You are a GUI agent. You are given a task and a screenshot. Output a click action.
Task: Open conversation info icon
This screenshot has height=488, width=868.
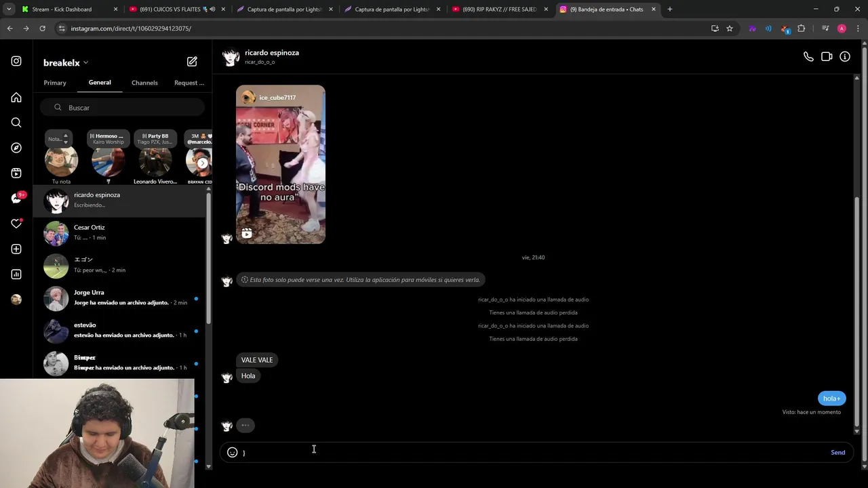(x=845, y=57)
